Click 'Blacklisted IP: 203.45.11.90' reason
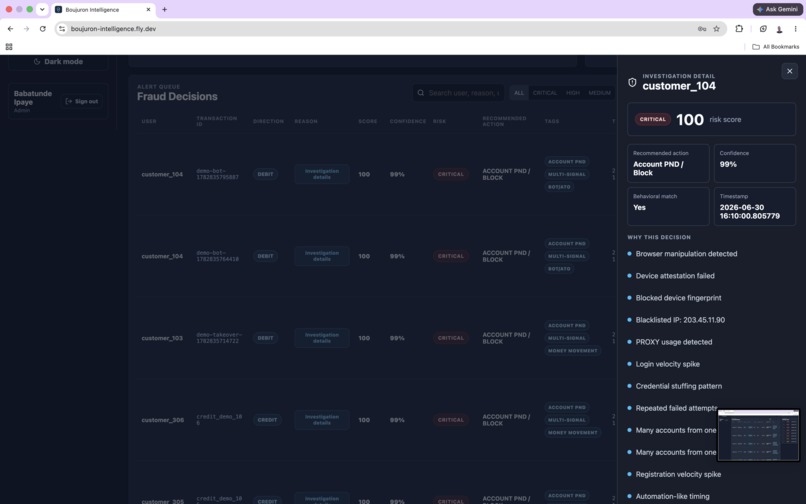Screen dimensions: 806x504 coord(680,320)
